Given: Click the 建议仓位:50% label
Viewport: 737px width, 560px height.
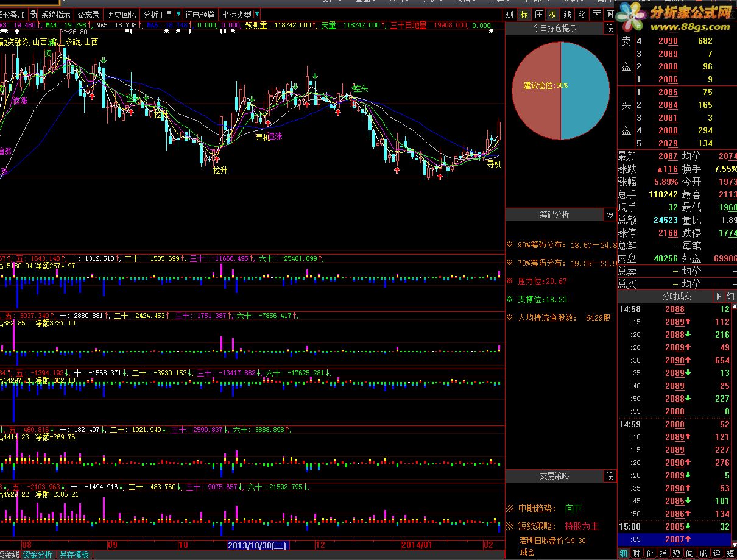Looking at the screenshot, I should coord(545,86).
